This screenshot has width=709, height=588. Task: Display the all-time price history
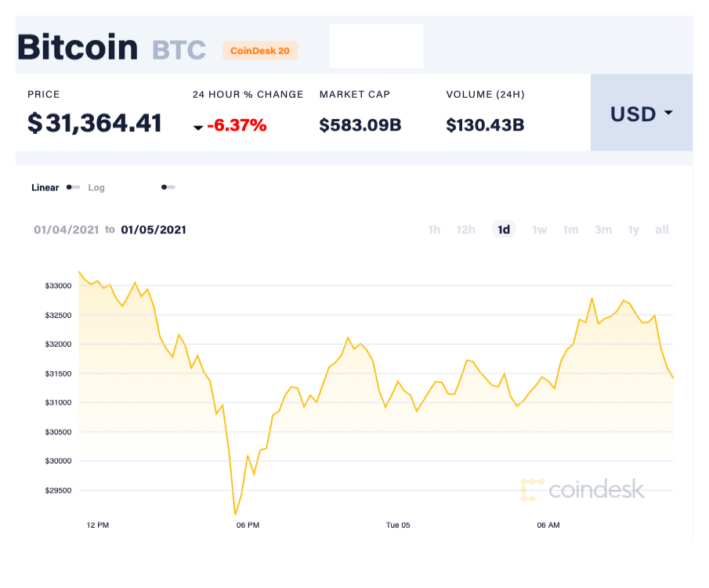[661, 229]
